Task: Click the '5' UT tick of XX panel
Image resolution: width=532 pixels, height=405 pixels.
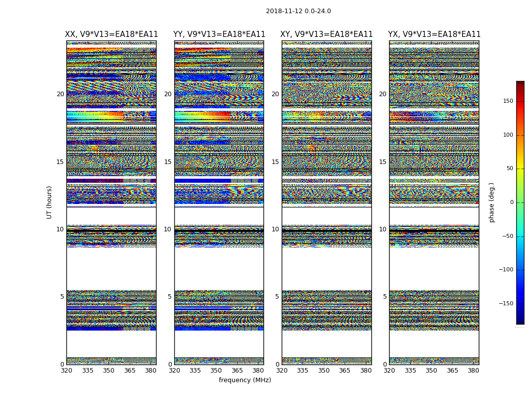Action: point(62,297)
